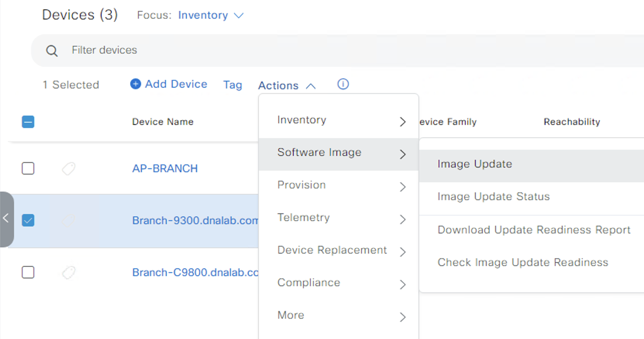Click the Add Device button

point(169,84)
